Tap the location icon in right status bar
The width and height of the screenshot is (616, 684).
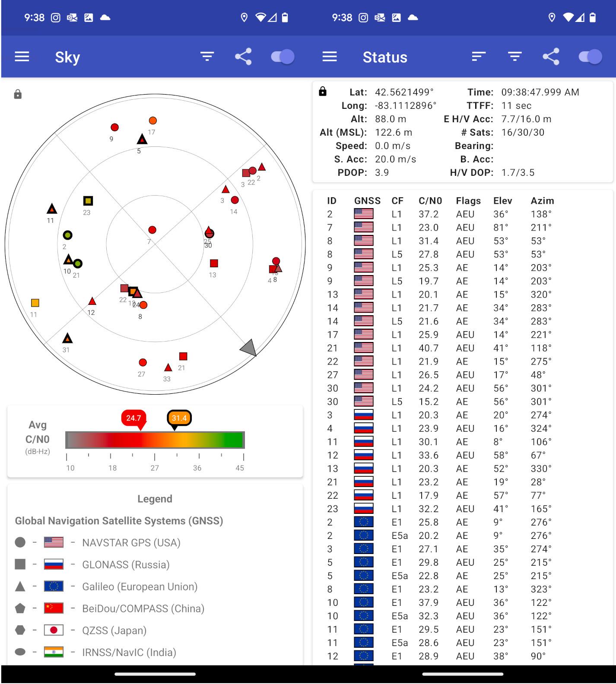(x=552, y=18)
